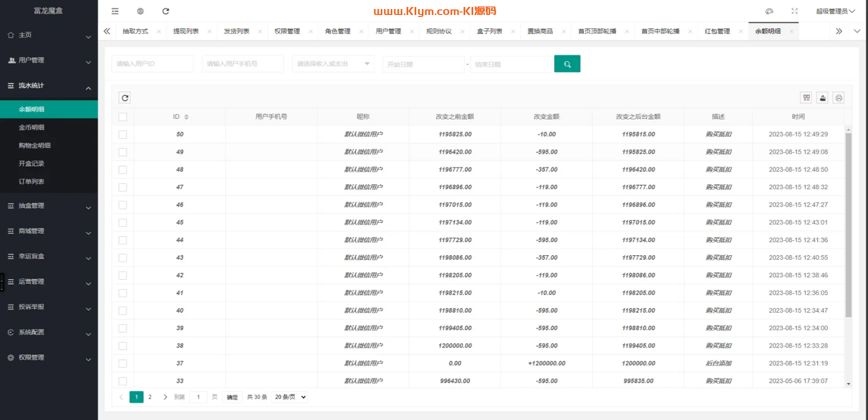Click the 确定 pagination confirm button
The image size is (868, 420).
(232, 397)
